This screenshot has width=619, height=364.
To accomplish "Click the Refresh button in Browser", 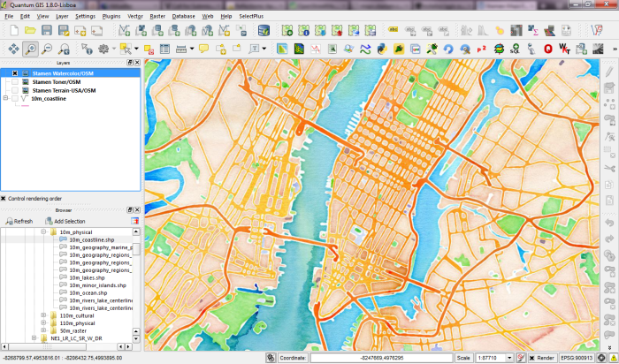I will (x=19, y=221).
